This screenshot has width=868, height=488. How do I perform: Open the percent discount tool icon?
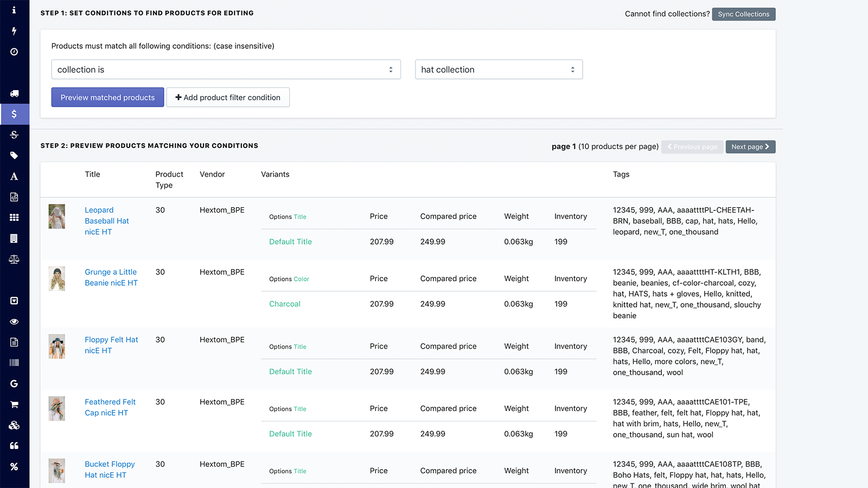pyautogui.click(x=14, y=466)
